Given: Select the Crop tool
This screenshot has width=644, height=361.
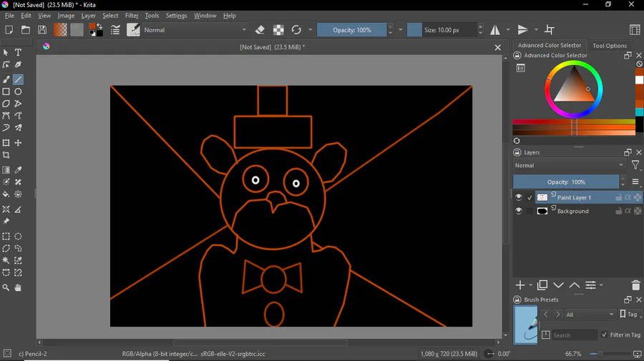Looking at the screenshot, I should click(x=6, y=155).
